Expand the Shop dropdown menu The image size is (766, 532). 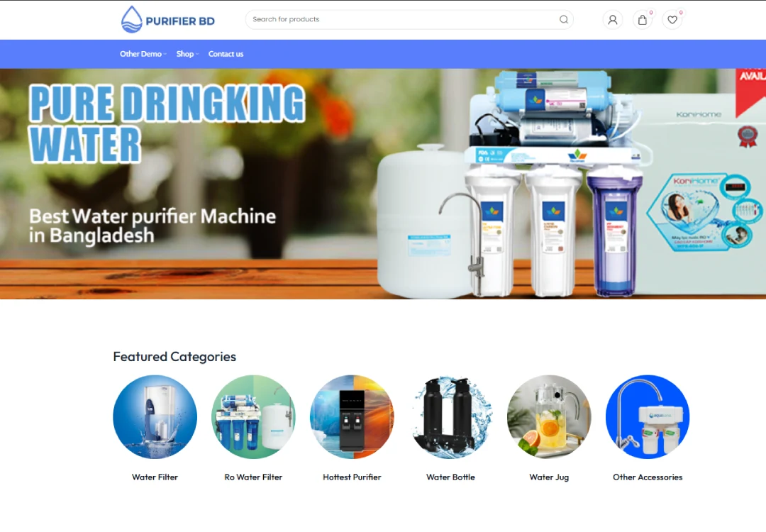[x=187, y=54]
